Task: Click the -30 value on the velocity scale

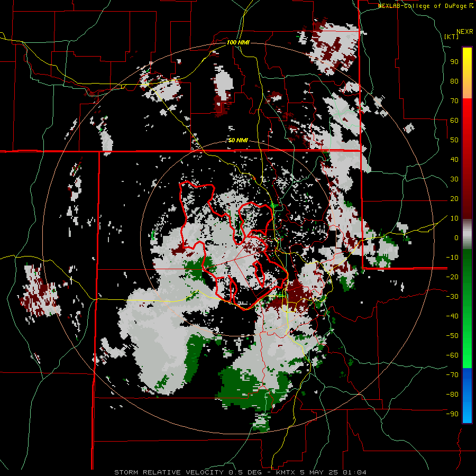Action: pos(452,297)
